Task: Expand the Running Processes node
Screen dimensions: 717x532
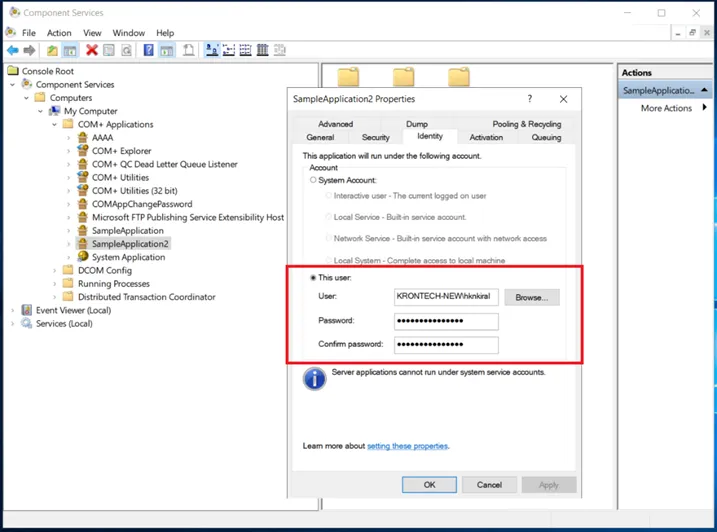Action: point(54,284)
